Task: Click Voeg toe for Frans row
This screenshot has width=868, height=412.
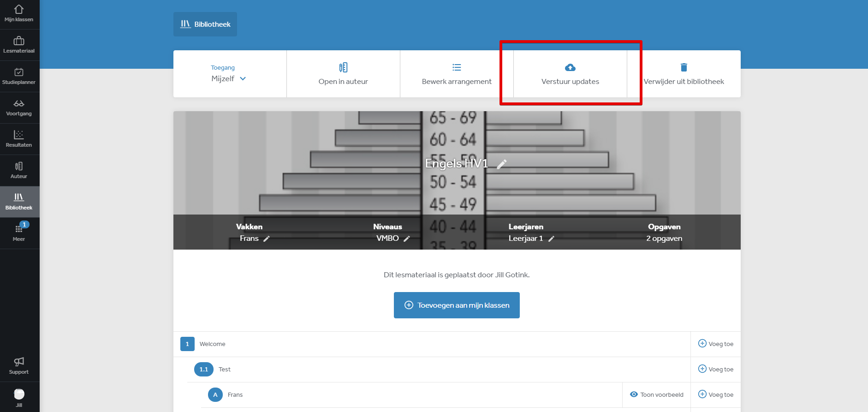Action: pyautogui.click(x=716, y=394)
